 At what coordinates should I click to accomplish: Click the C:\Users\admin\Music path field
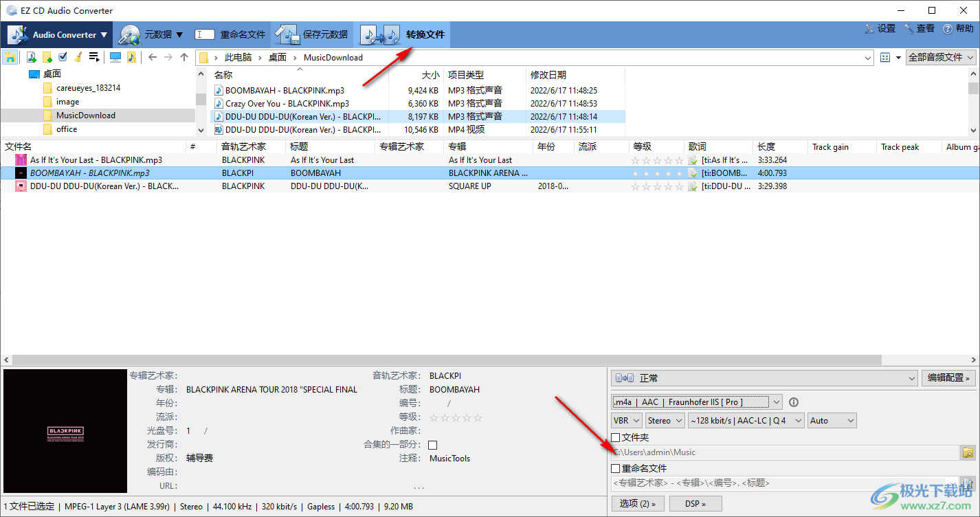(x=784, y=452)
